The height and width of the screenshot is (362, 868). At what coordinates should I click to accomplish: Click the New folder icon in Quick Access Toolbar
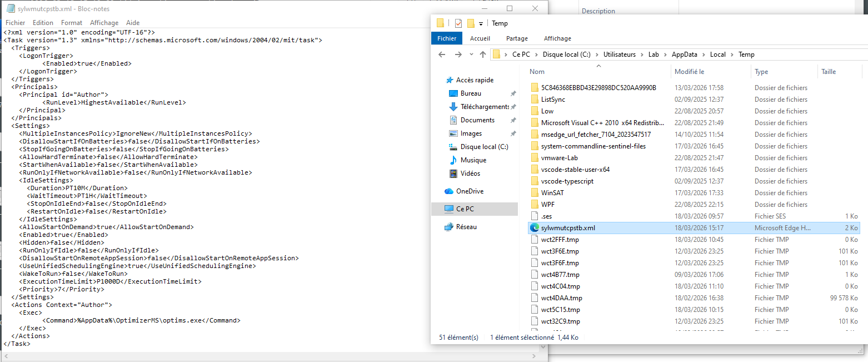[x=471, y=23]
